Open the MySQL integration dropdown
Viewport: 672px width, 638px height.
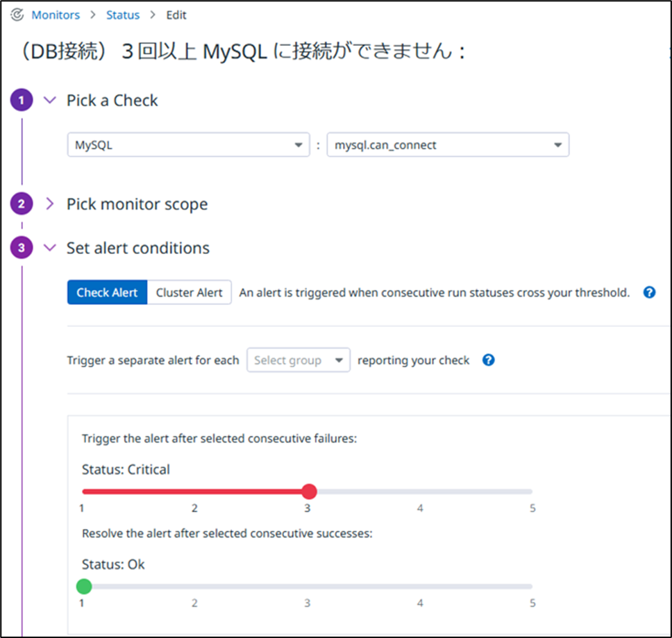click(189, 145)
